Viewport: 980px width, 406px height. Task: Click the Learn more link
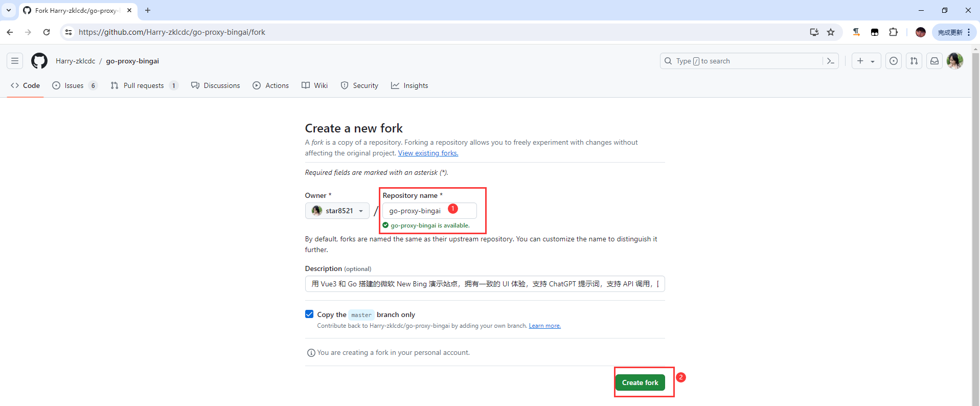[545, 326]
